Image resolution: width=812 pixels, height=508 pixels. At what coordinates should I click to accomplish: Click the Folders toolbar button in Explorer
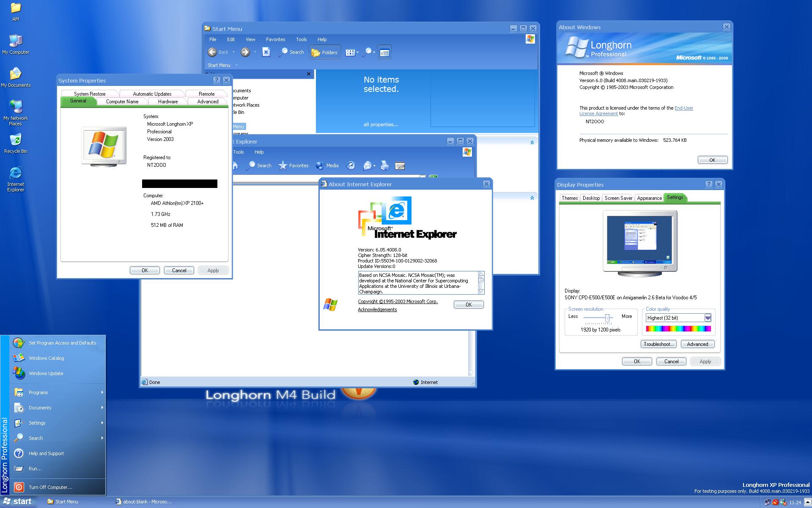click(324, 52)
